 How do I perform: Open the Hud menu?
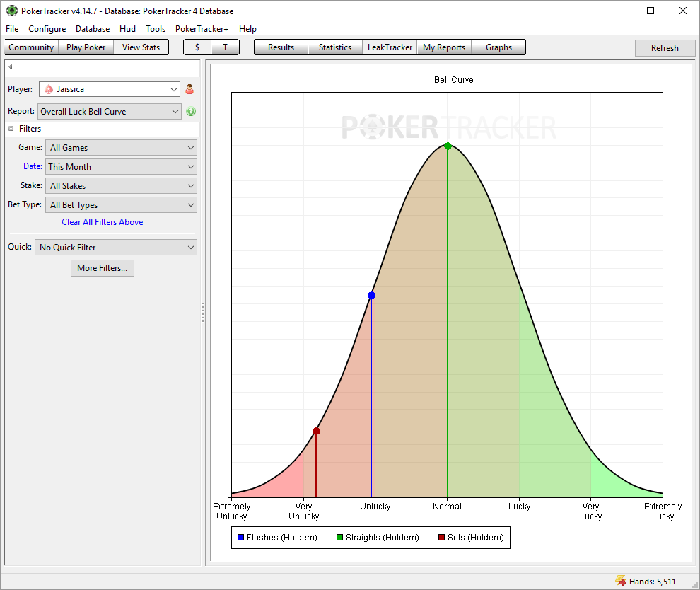pos(127,29)
